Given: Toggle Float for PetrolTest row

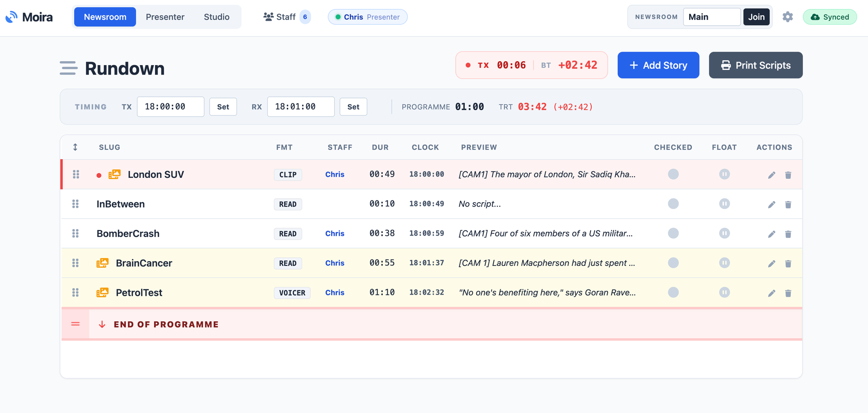Looking at the screenshot, I should pos(724,292).
